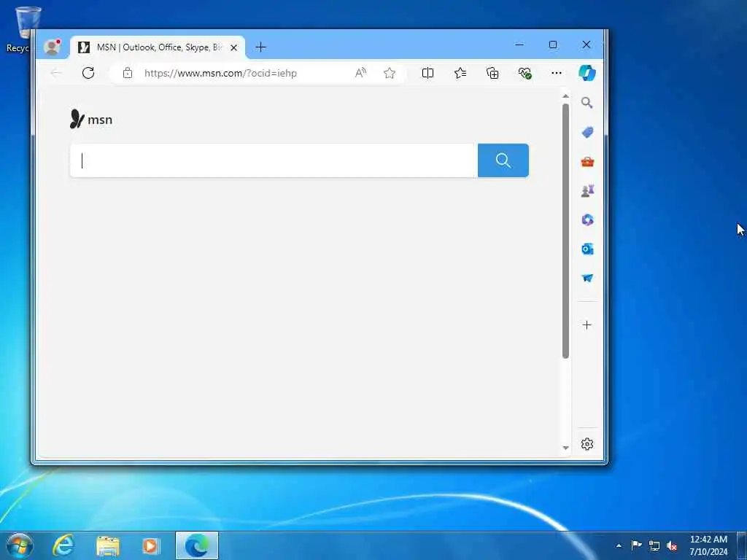Select the MSN browser tab
This screenshot has width=747, height=560.
click(158, 47)
